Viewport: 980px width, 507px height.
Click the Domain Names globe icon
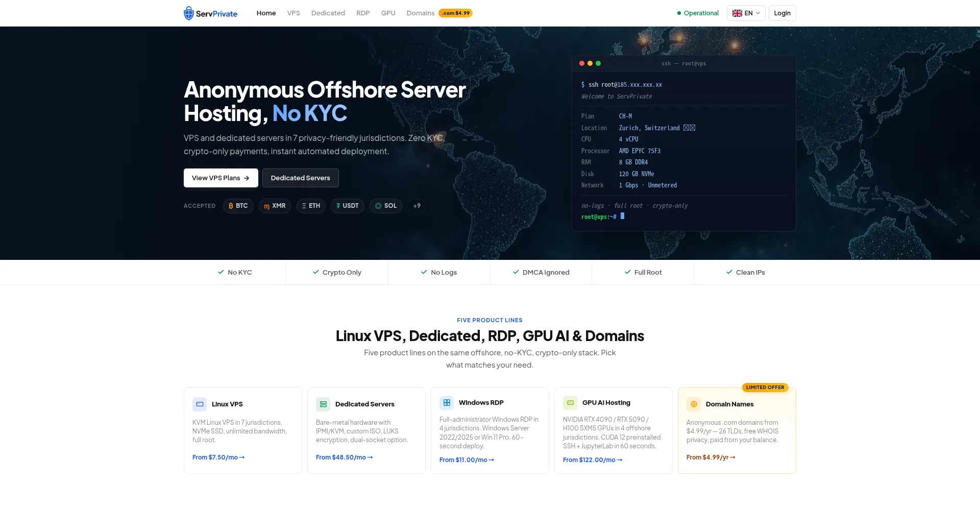694,404
